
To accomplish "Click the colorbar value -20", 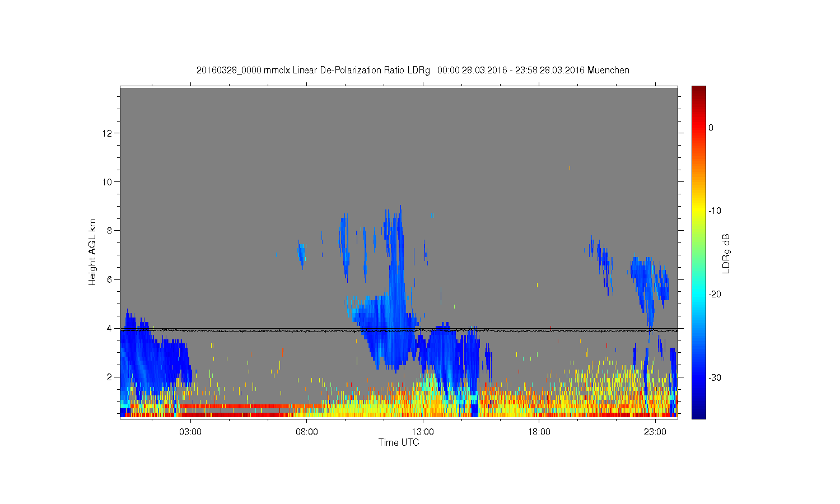I will click(714, 295).
